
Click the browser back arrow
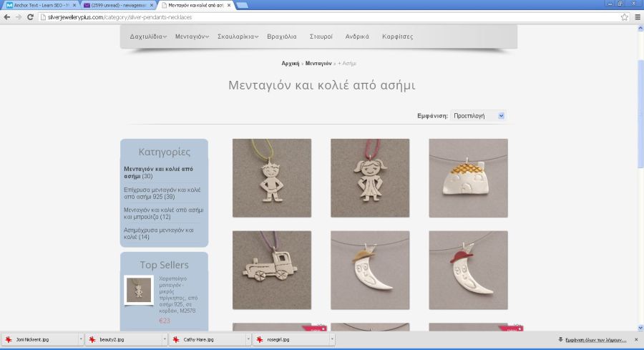(7, 16)
